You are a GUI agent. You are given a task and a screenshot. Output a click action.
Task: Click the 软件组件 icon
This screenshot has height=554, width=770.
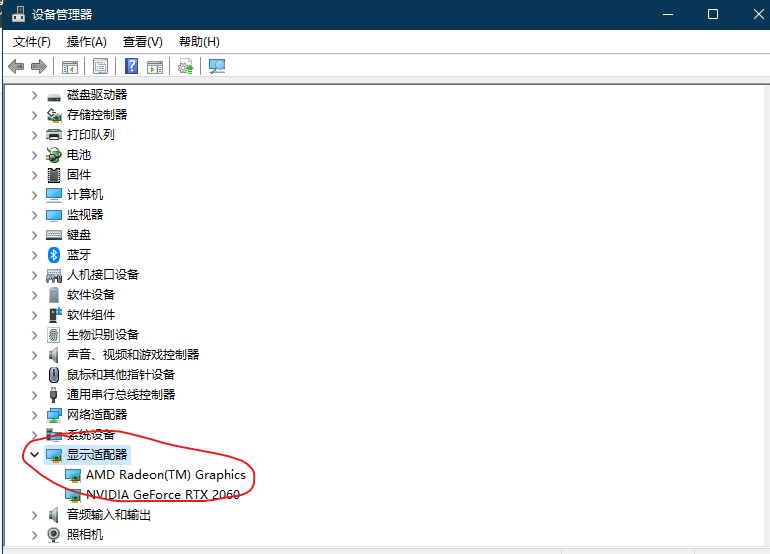pyautogui.click(x=55, y=315)
